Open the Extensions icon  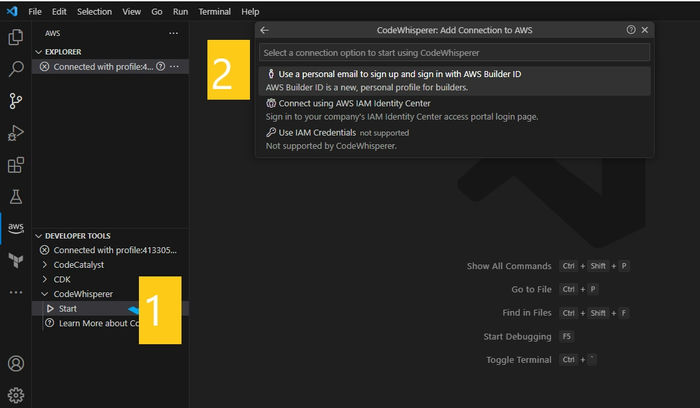pos(16,165)
